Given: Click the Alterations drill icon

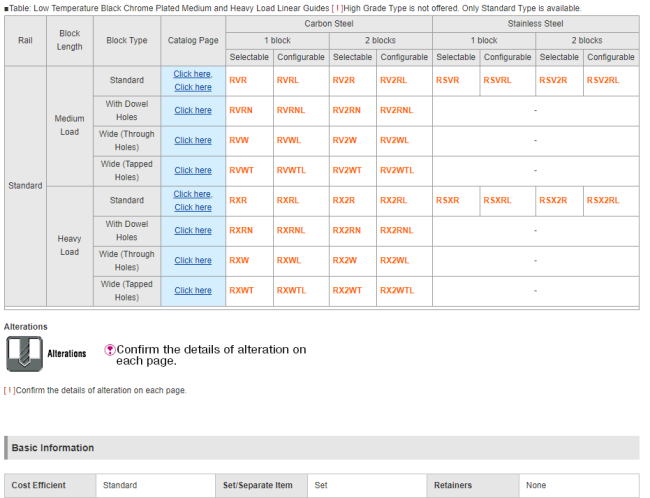Looking at the screenshot, I should (22, 353).
